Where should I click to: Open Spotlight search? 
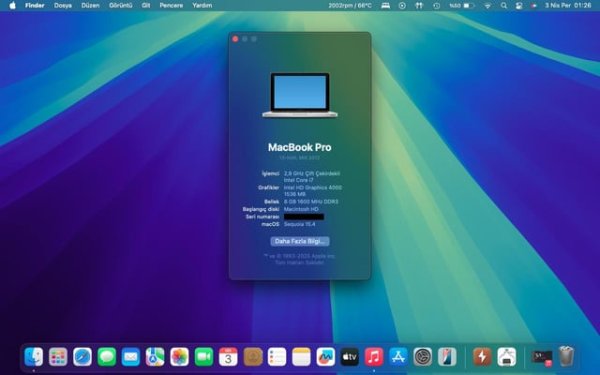point(504,5)
